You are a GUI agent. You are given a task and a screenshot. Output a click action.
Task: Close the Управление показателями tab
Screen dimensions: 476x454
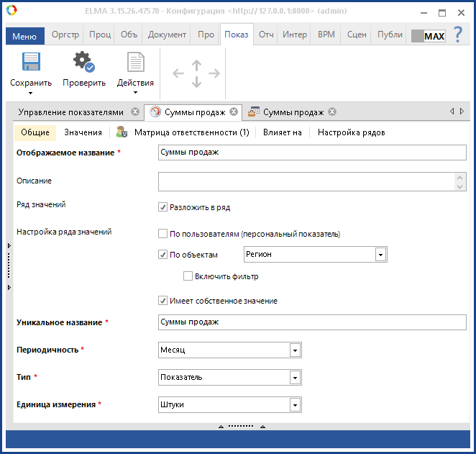tap(135, 112)
